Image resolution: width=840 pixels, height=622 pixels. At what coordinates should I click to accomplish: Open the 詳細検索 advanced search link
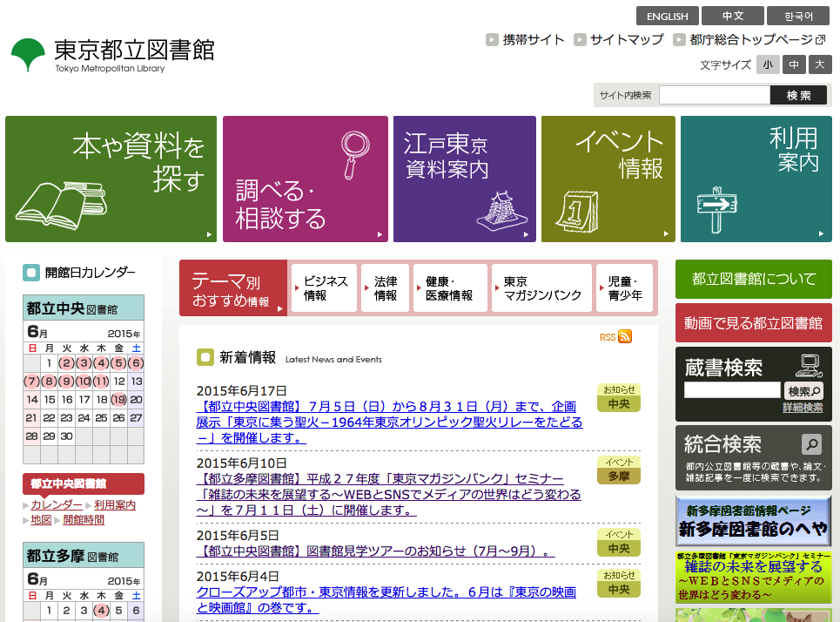click(x=802, y=408)
